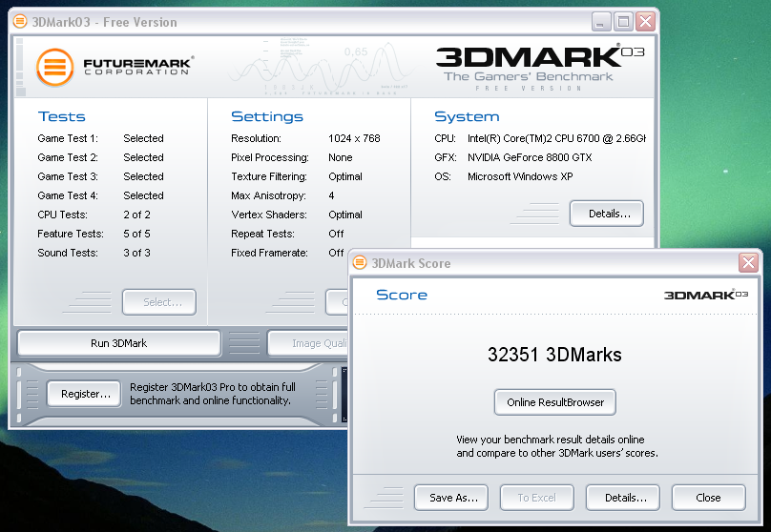Minimize the 3DMark03 main window
The image size is (771, 532).
click(601, 22)
